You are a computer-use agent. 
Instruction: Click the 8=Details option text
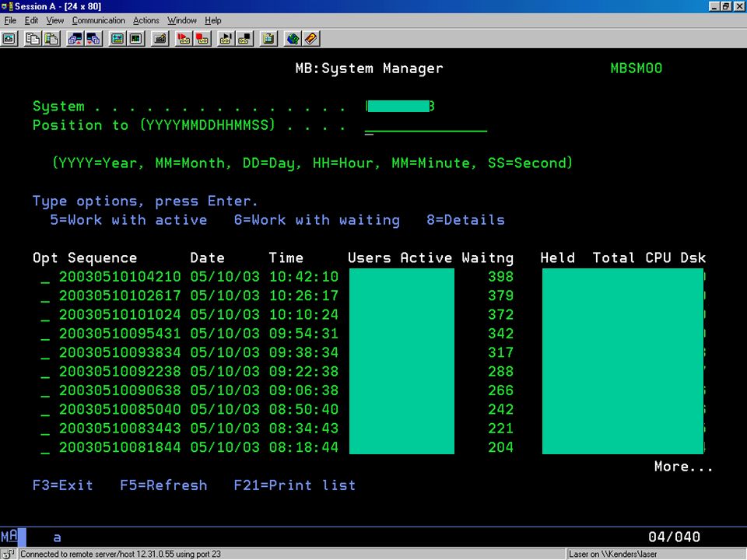coord(465,220)
